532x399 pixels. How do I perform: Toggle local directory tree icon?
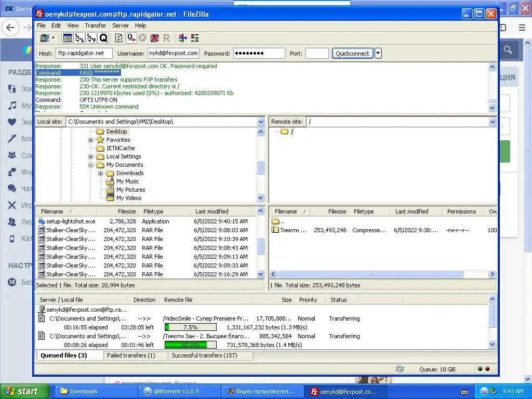pyautogui.click(x=79, y=38)
